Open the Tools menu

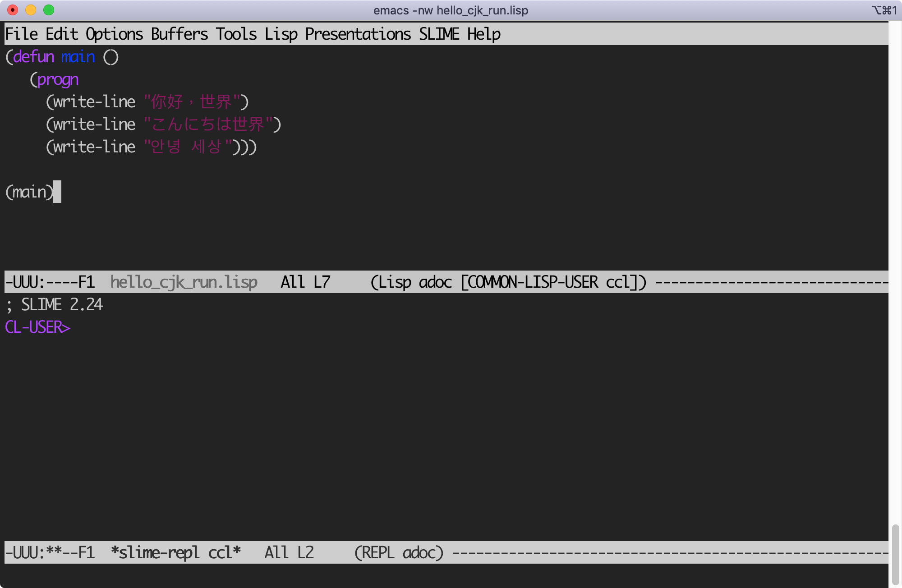click(x=236, y=34)
